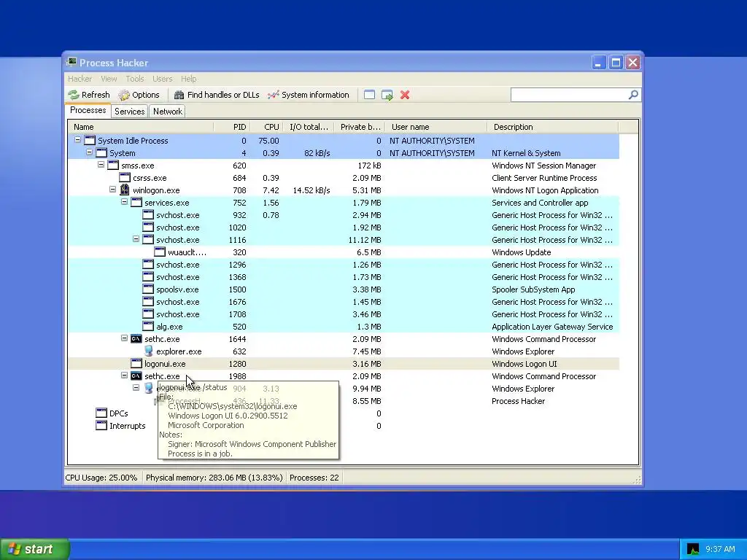Sort by the CPU column header
This screenshot has height=560, width=747.
[x=266, y=127]
